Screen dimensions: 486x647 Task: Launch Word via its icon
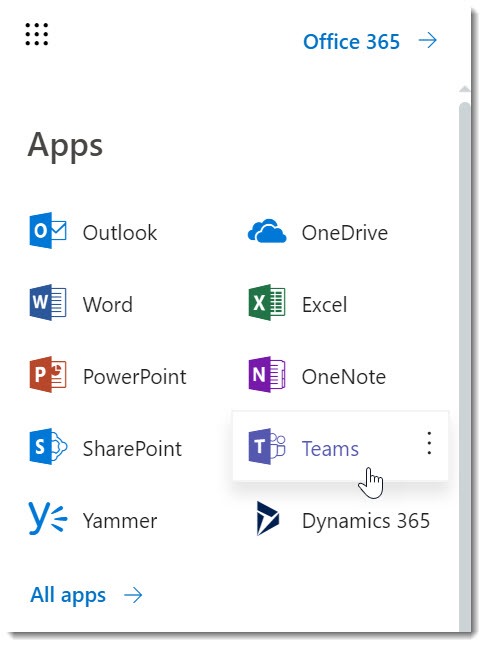[x=48, y=302]
